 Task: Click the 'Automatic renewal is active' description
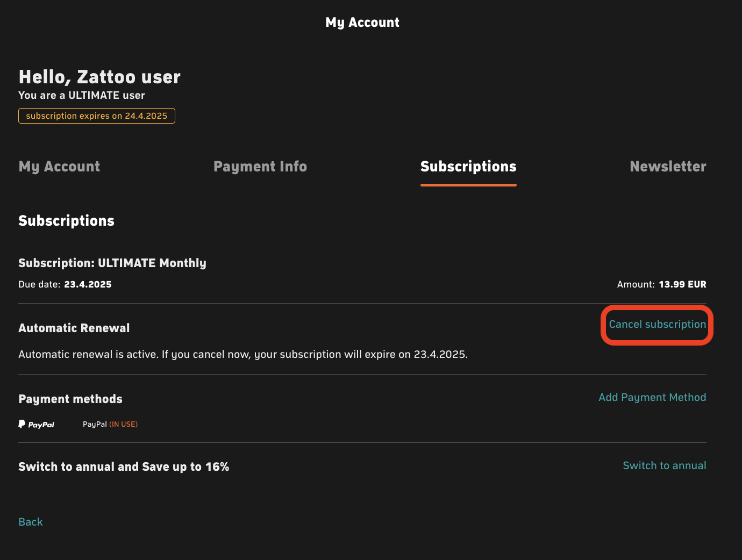(x=243, y=354)
